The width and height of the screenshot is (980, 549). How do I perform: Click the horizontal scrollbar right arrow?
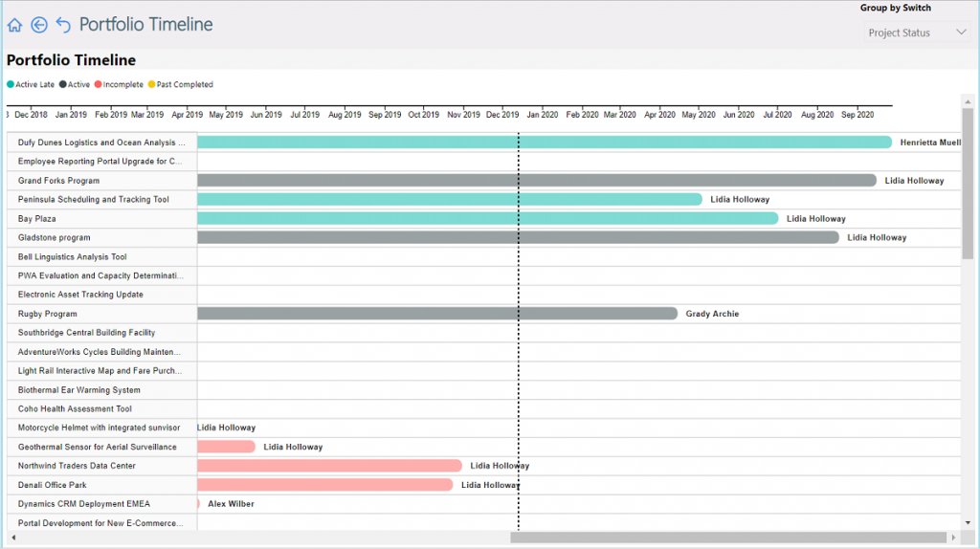953,538
